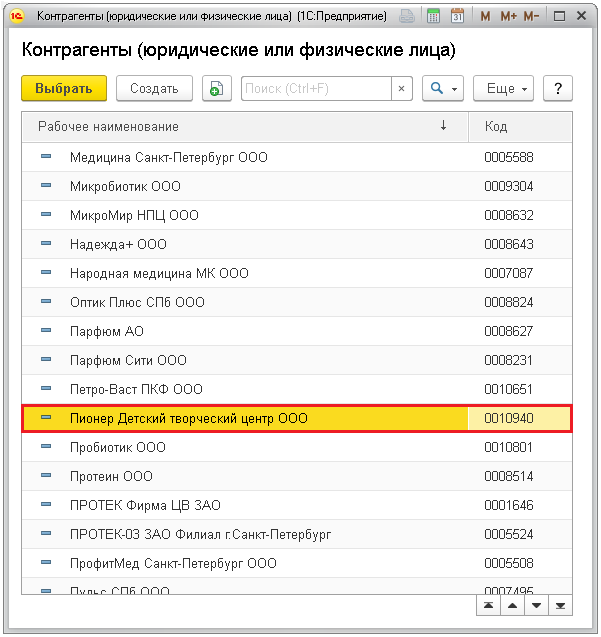The image size is (601, 637).
Task: Focus the Поиск (Ctrl+F) search field
Action: click(315, 89)
